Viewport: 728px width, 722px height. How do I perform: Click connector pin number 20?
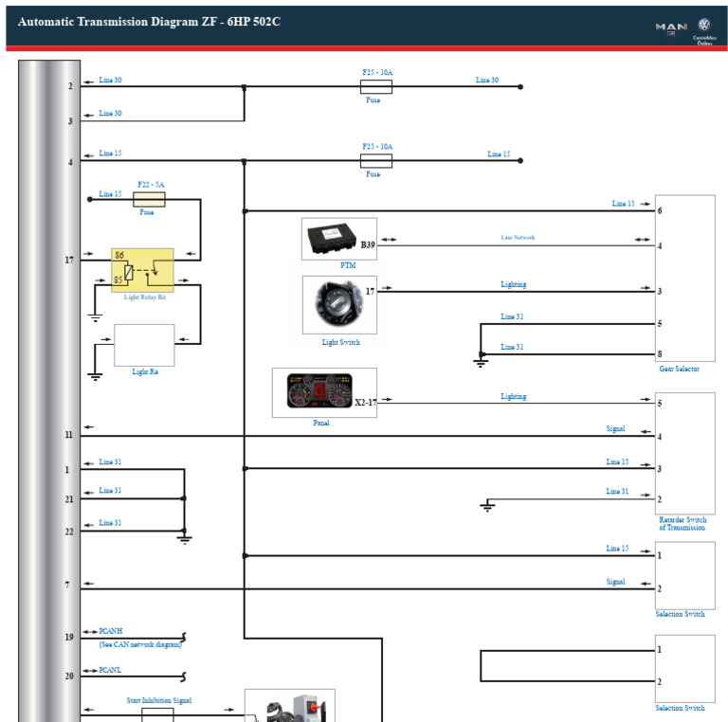[69, 677]
